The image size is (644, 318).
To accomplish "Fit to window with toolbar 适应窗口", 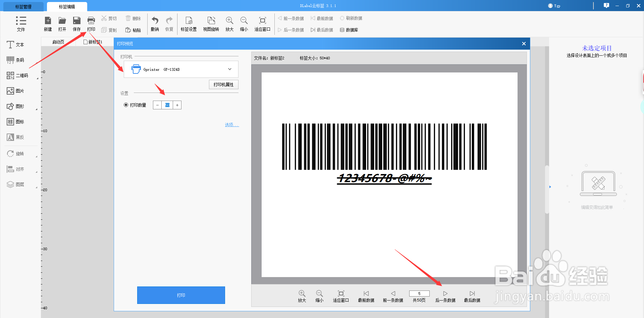I will (262, 24).
